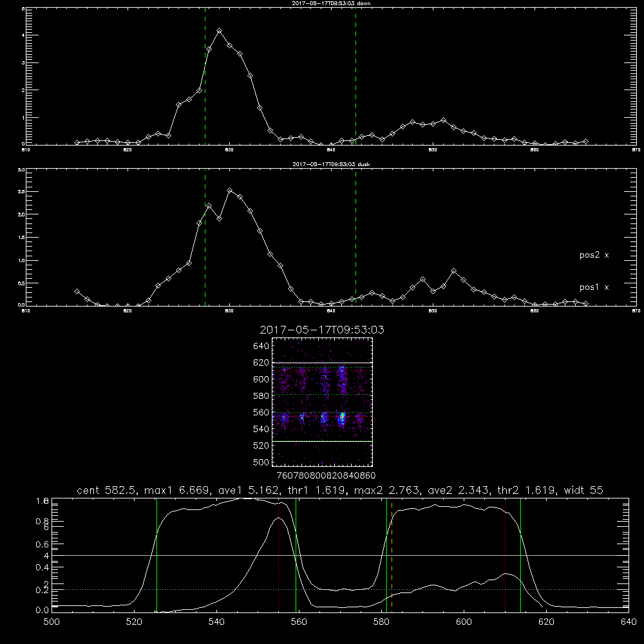Click the heatmap y-axis label 580
The width and height of the screenshot is (644, 644).
(261, 396)
